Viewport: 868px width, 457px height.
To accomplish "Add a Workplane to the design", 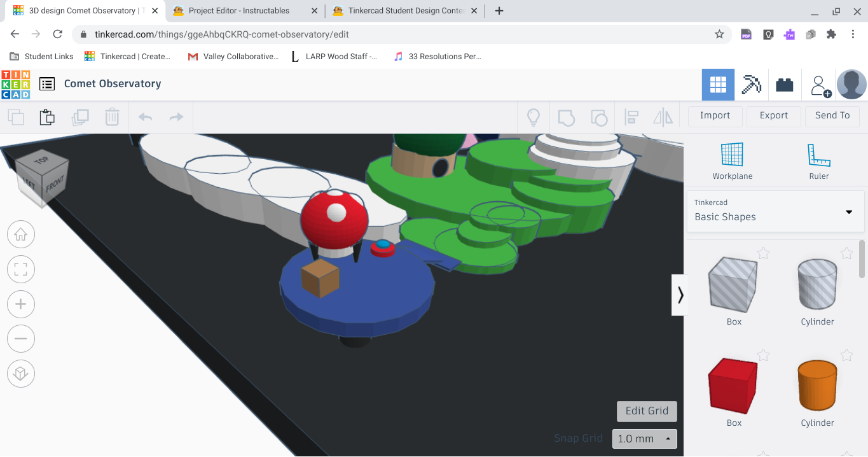I will [x=732, y=159].
